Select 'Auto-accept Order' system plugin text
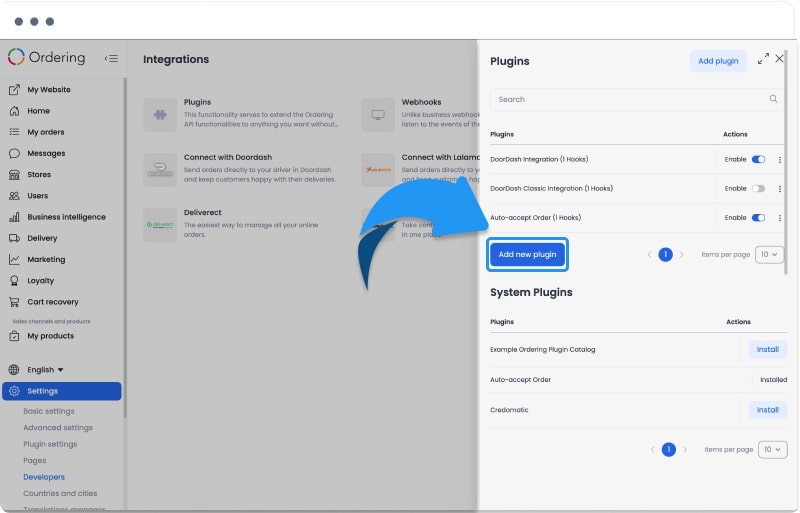The height and width of the screenshot is (513, 800). pos(520,379)
